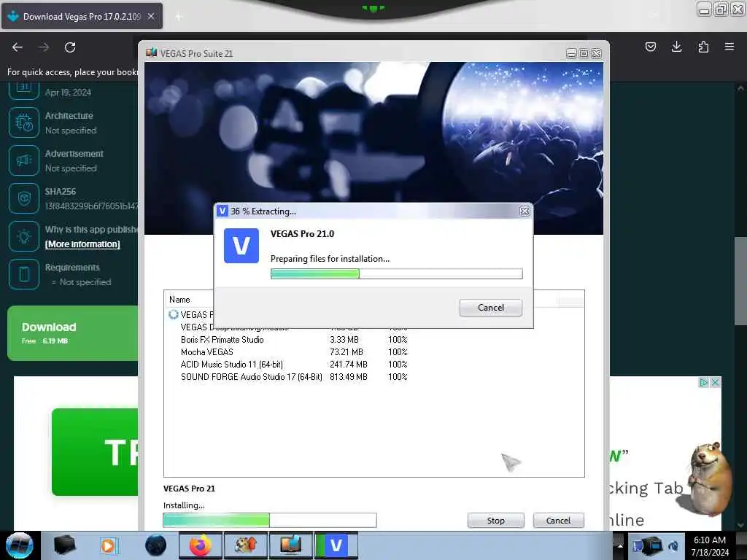
Task: Open the More Information link
Action: point(82,244)
